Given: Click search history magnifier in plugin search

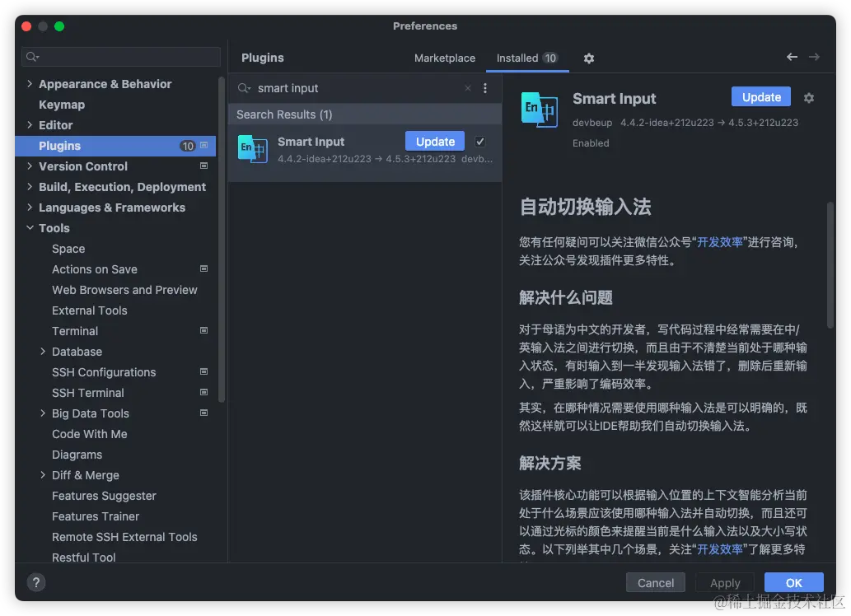Looking at the screenshot, I should point(244,88).
